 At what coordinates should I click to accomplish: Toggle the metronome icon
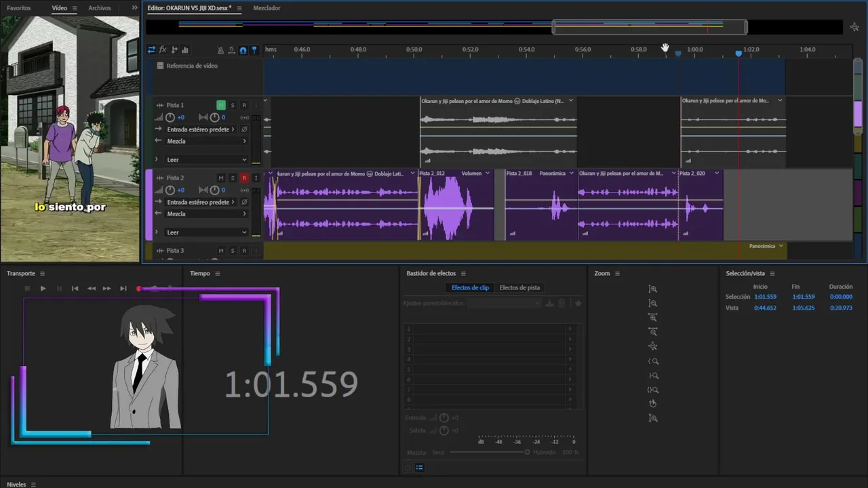coord(220,50)
